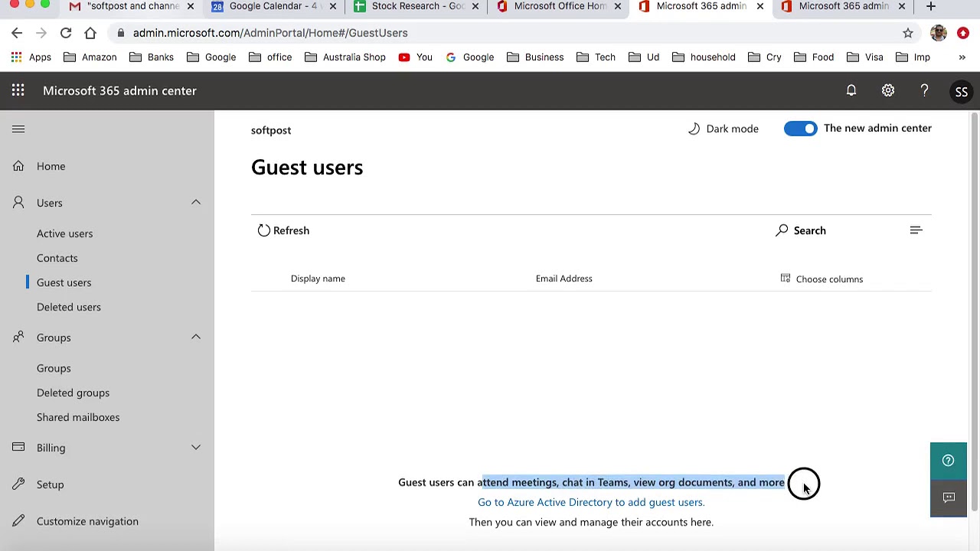The width and height of the screenshot is (980, 551).
Task: Open Active users page
Action: (64, 233)
